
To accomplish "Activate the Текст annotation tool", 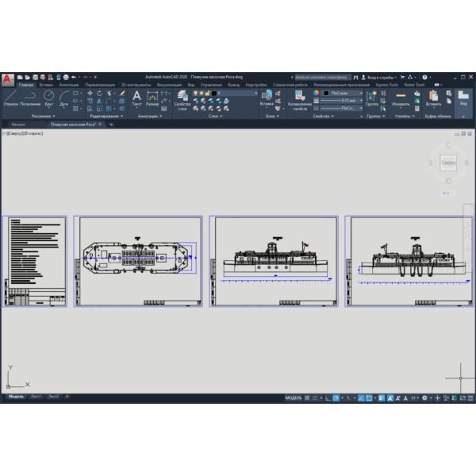I will point(136,98).
